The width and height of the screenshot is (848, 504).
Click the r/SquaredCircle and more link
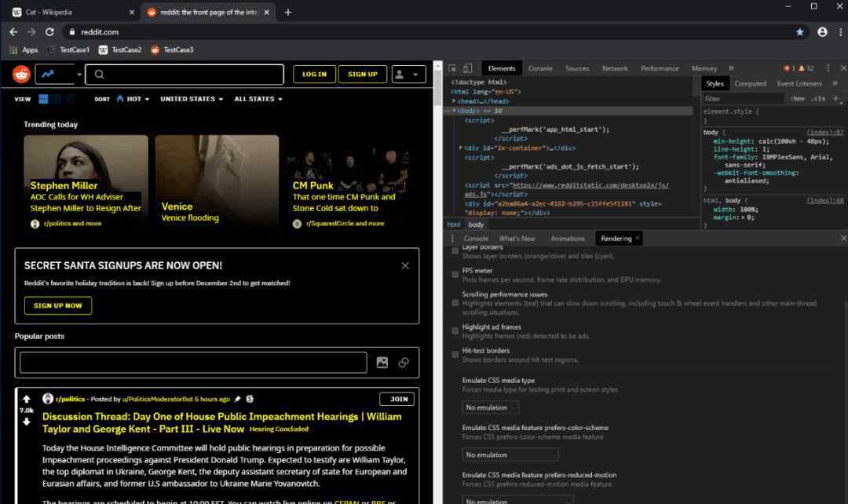[x=345, y=223]
